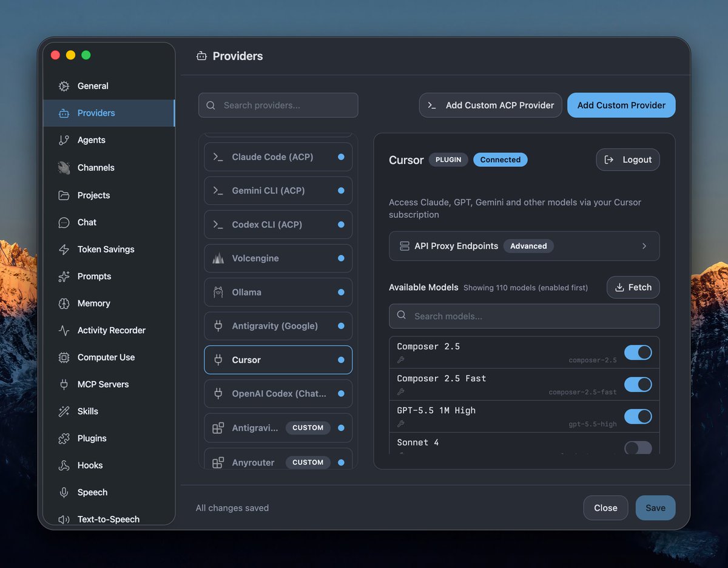Click the Save button
This screenshot has width=728, height=568.
tap(655, 508)
